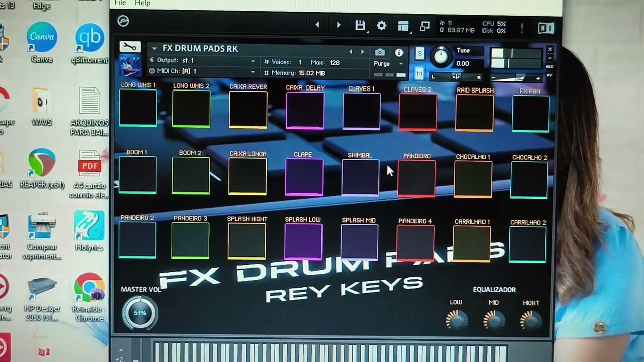Click the instrument volume slider
The height and width of the screenshot is (362, 644).
click(x=516, y=78)
